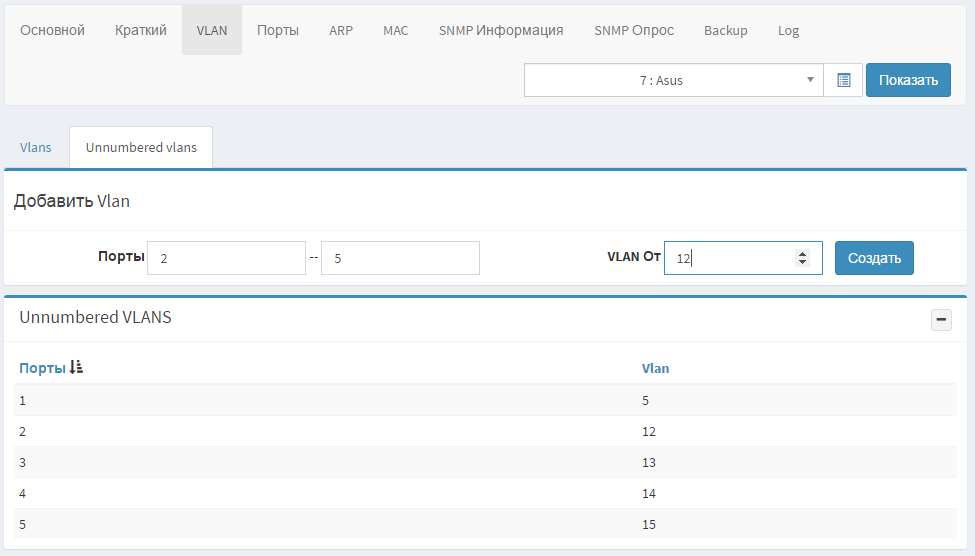This screenshot has height=556, width=975.
Task: Collapse the Unnumbered VLANS panel
Action: (941, 320)
